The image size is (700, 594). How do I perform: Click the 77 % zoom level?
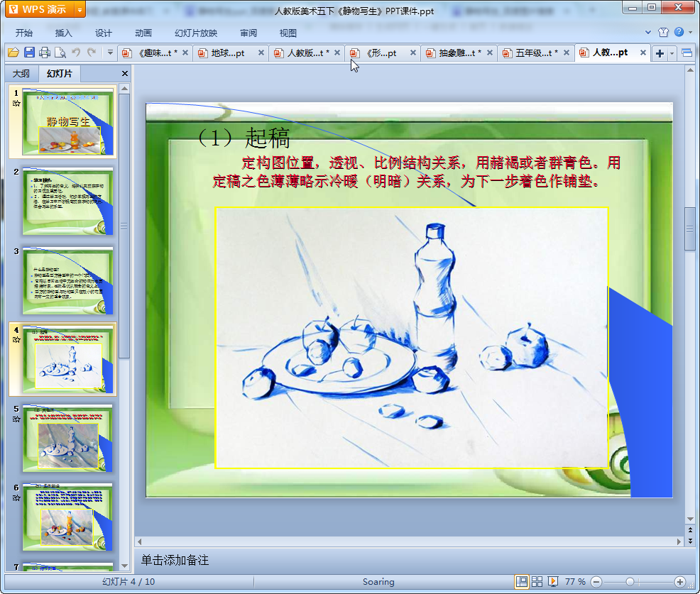tap(575, 581)
